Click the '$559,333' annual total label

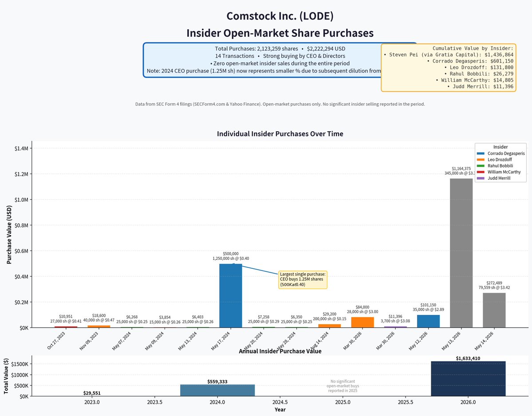[x=217, y=382]
